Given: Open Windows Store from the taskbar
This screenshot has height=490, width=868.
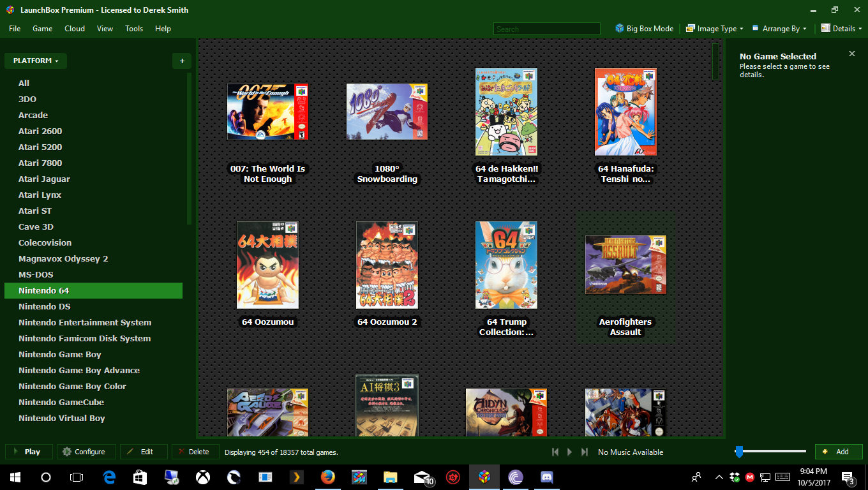Looking at the screenshot, I should coord(140,477).
